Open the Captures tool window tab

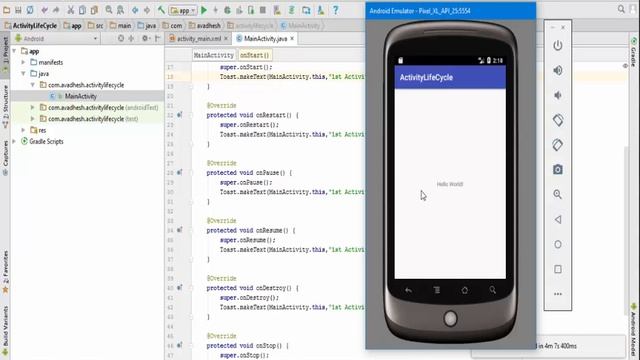coord(5,158)
